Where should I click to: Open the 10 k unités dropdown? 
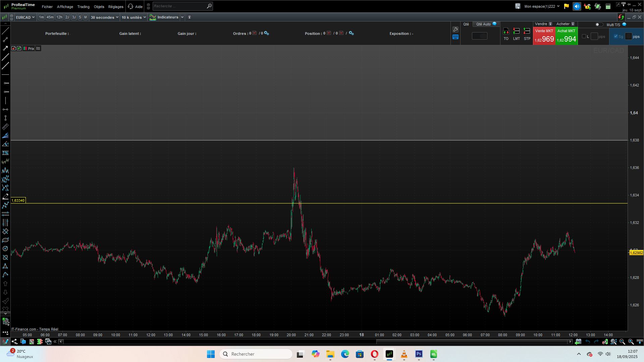pos(133,17)
